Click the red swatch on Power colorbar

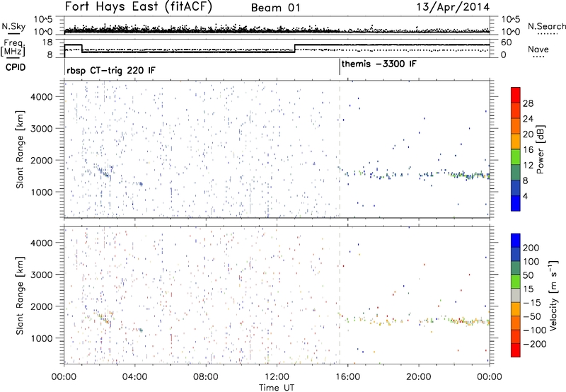pyautogui.click(x=516, y=95)
